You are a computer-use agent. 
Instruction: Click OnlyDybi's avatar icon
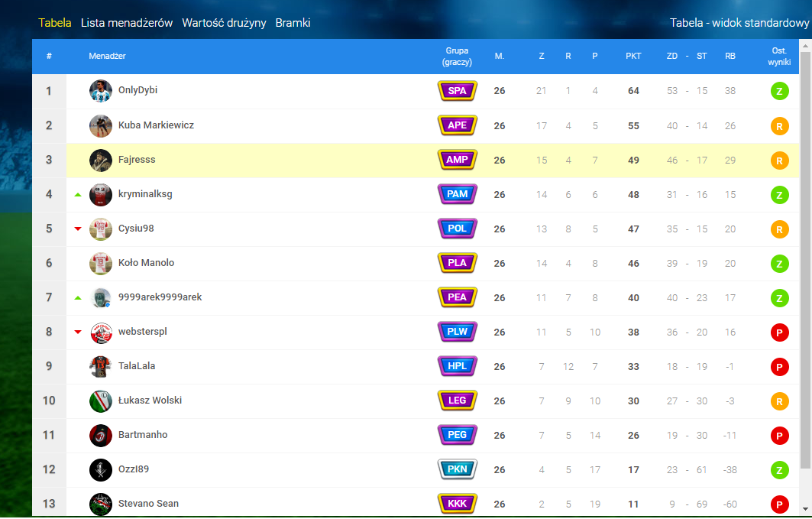pyautogui.click(x=101, y=91)
